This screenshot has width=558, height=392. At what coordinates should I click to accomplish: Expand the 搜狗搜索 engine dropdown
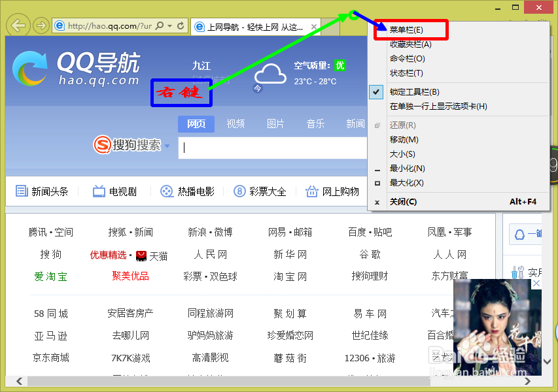click(167, 146)
